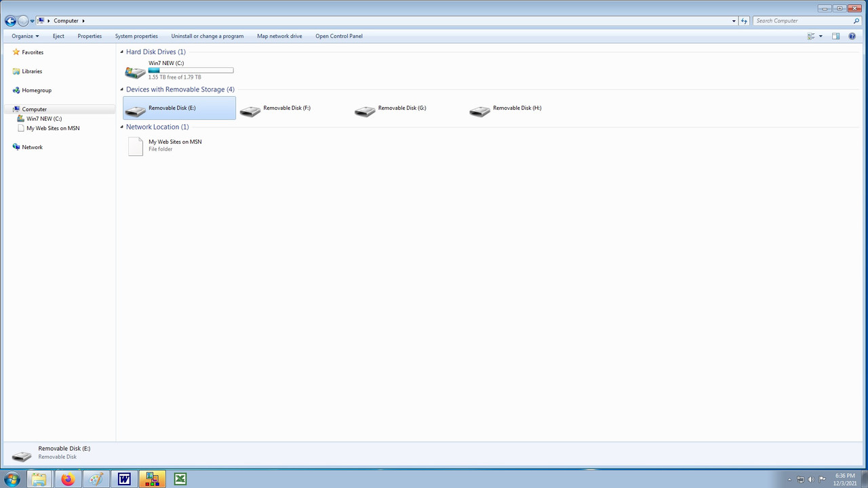Click the Computer icon in the address bar
Viewport: 868px width, 488px height.
tap(41, 21)
